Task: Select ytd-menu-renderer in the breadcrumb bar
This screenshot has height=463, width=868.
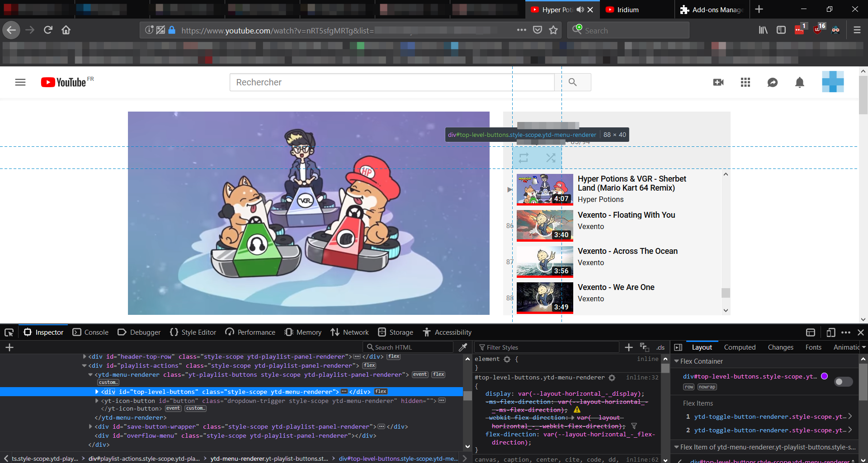Action: click(269, 458)
